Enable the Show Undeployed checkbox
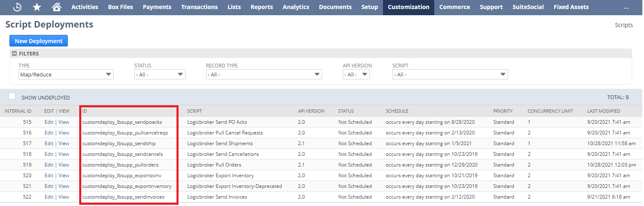This screenshot has width=644, height=206. coord(12,96)
